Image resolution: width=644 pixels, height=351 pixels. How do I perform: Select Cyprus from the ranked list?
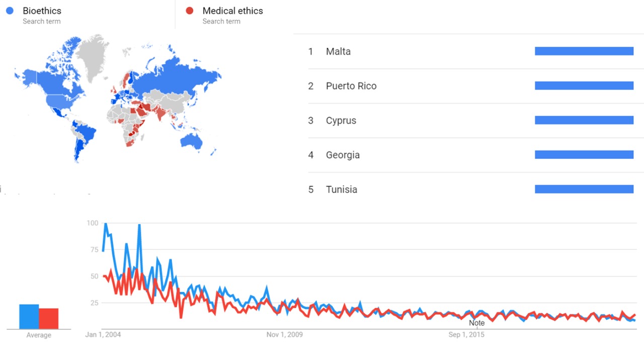pos(341,121)
